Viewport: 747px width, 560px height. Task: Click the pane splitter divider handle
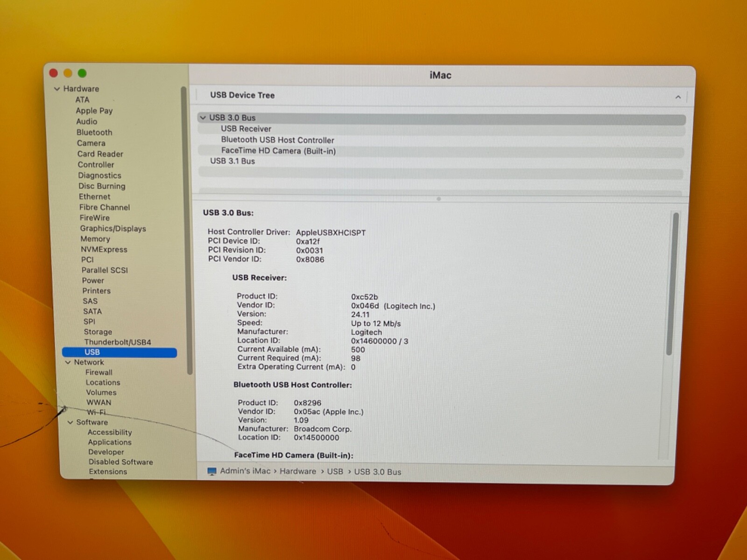click(438, 199)
